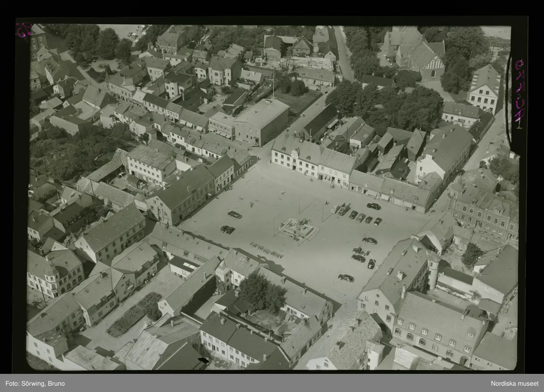Click the pair of cars left of monument
The image size is (544, 392).
pos(228,230)
